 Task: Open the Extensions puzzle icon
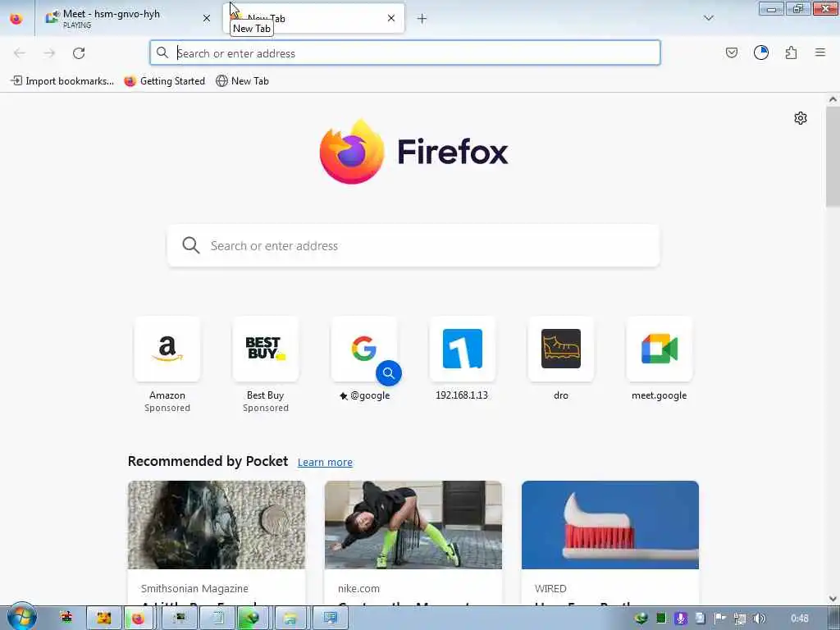click(x=792, y=52)
